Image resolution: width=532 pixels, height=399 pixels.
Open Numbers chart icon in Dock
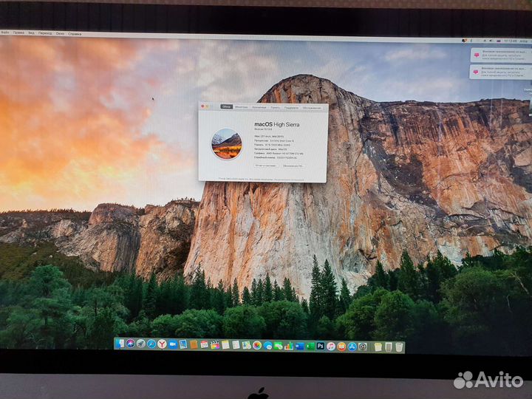(289, 346)
